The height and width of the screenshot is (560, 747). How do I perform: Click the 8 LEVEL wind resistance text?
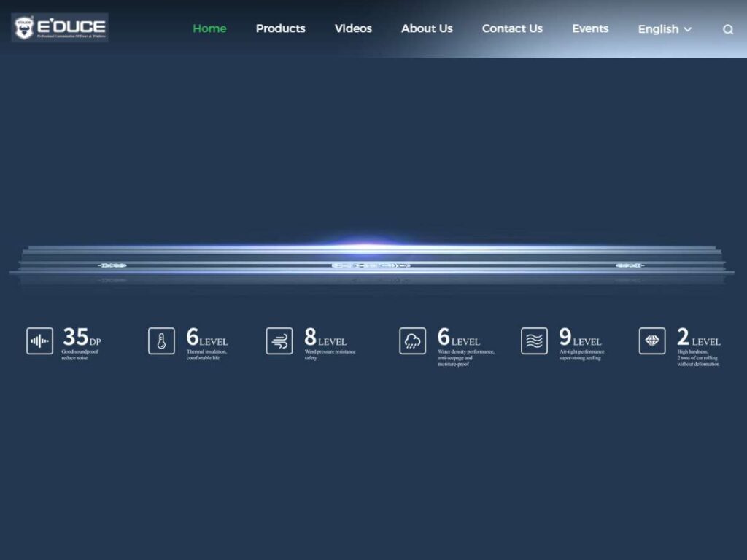(325, 338)
